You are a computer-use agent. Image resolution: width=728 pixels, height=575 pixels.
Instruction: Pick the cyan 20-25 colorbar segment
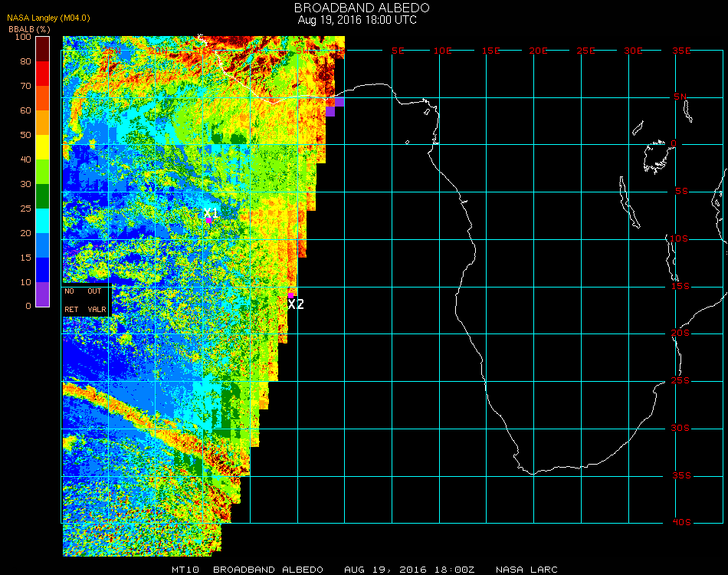click(x=43, y=221)
